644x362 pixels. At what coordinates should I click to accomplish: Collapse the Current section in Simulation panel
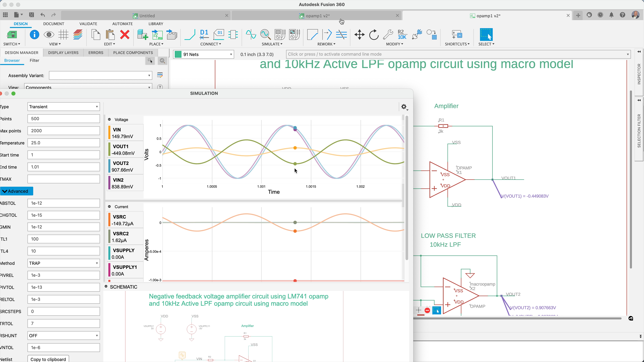coord(109,207)
